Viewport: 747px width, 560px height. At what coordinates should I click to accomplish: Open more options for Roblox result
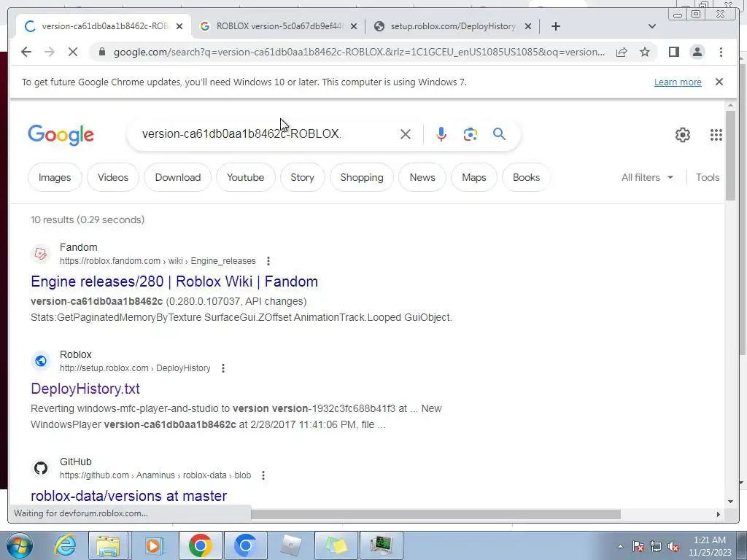pyautogui.click(x=223, y=368)
